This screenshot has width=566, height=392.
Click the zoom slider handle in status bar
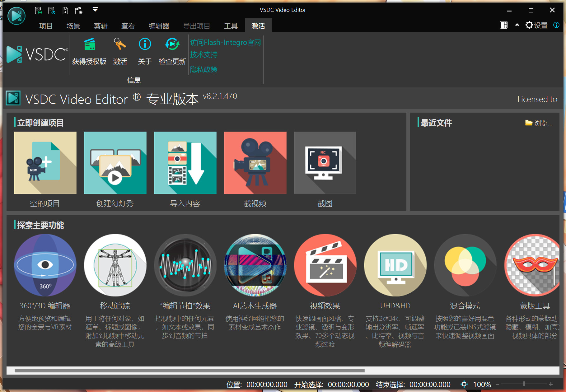pyautogui.click(x=524, y=384)
